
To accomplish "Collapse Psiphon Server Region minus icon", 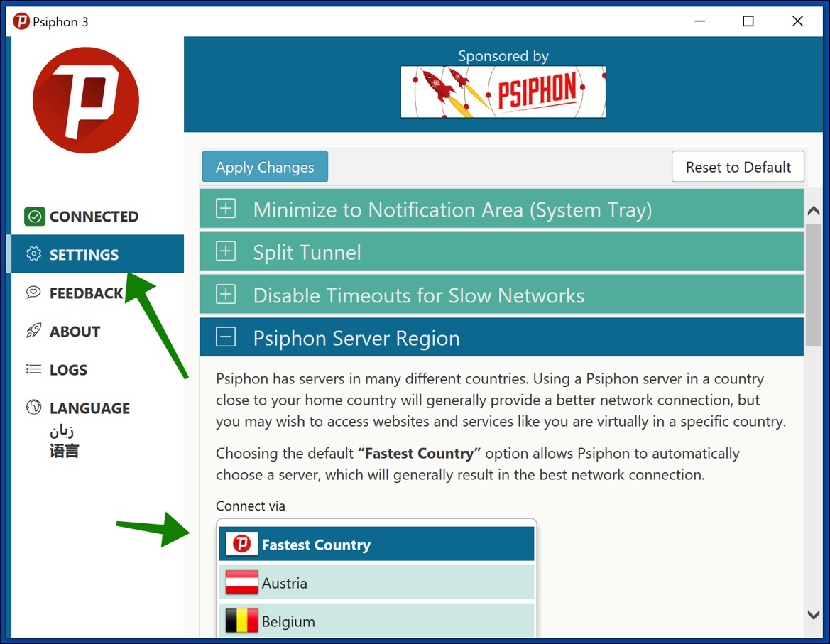I will pos(226,337).
